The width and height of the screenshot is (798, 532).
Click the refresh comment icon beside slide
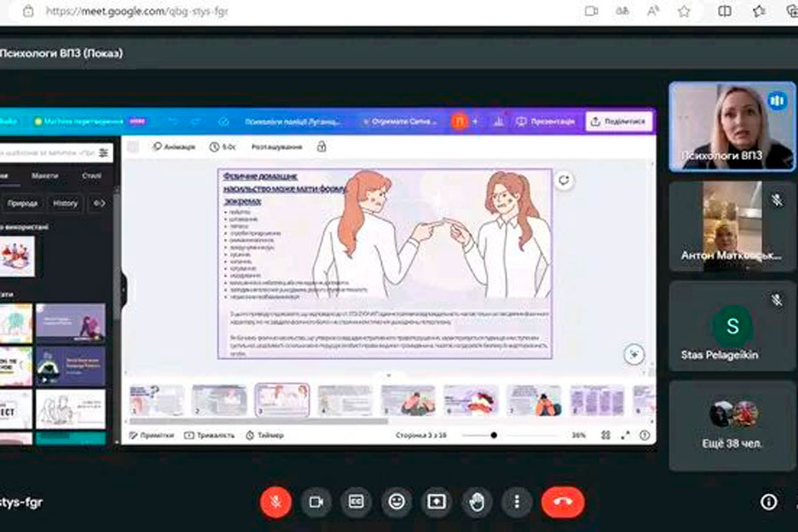point(563,180)
